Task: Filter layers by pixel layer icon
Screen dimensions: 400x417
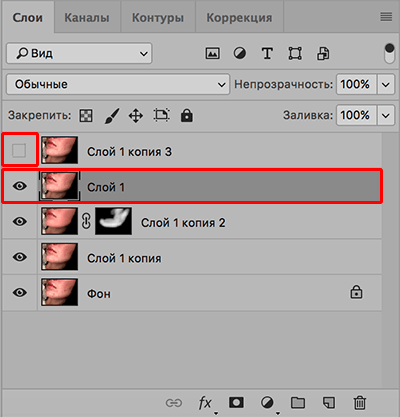Action: pos(212,53)
